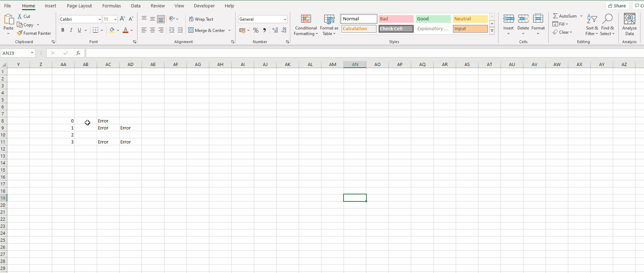Click the Delete cells icon
Viewport: 644px width, 273px height.
point(523,19)
